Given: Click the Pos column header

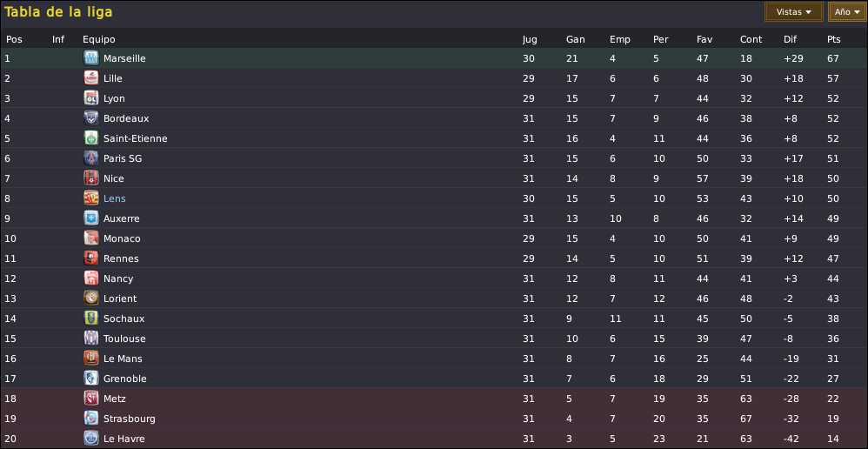Looking at the screenshot, I should click(x=14, y=39).
